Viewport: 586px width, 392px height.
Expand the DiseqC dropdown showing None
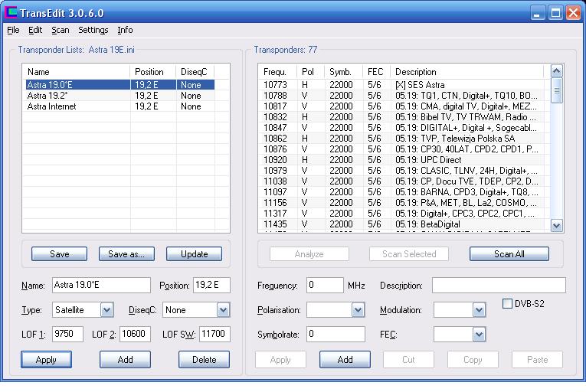[x=223, y=310]
